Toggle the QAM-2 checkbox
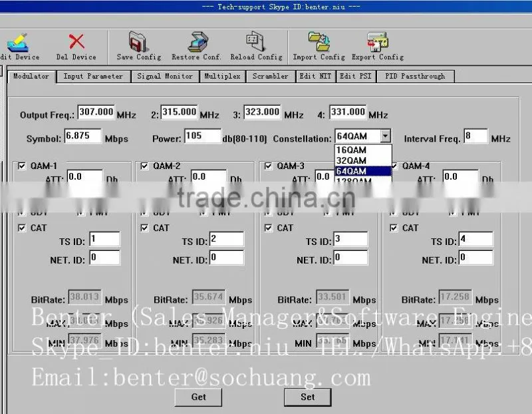Viewport: 532px width, 414px height. 144,166
